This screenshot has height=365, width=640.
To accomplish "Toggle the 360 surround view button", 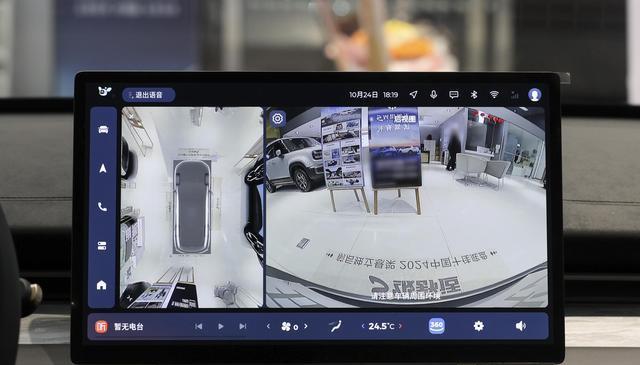I will click(436, 326).
